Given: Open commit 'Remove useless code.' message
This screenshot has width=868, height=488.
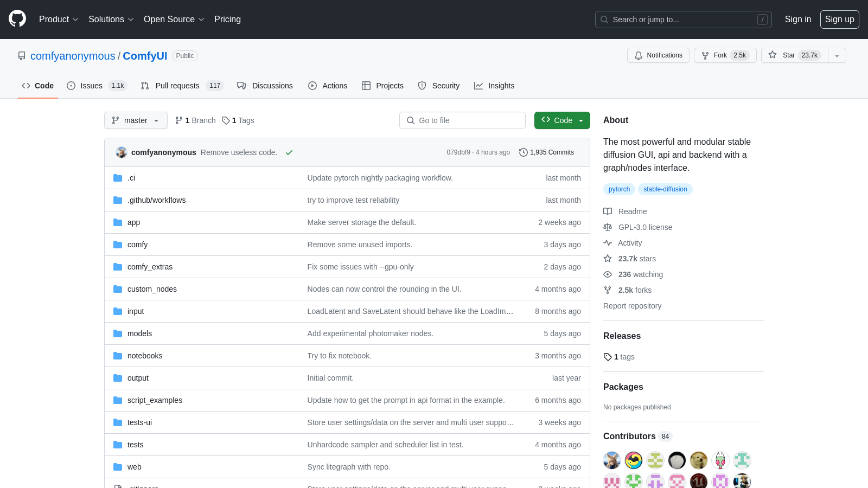Looking at the screenshot, I should coord(239,152).
